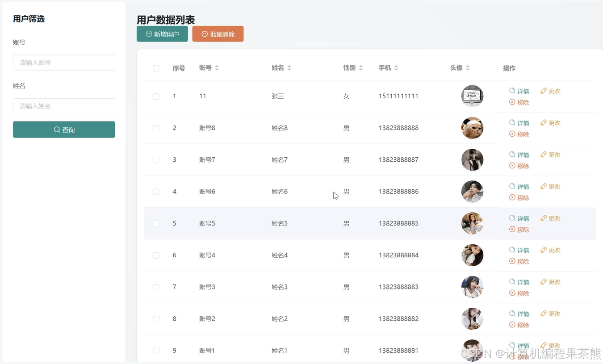Screen dimensions: 603x364
Task: Open details via magnifier icon for 姓名7
Action: pos(512,154)
